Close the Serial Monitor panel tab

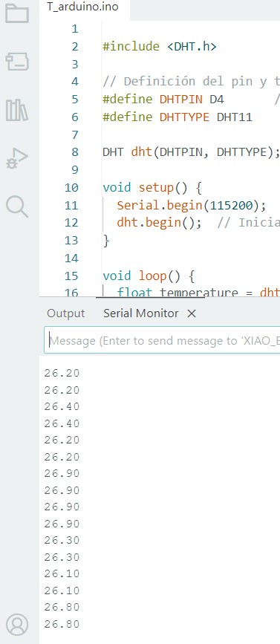[192, 313]
